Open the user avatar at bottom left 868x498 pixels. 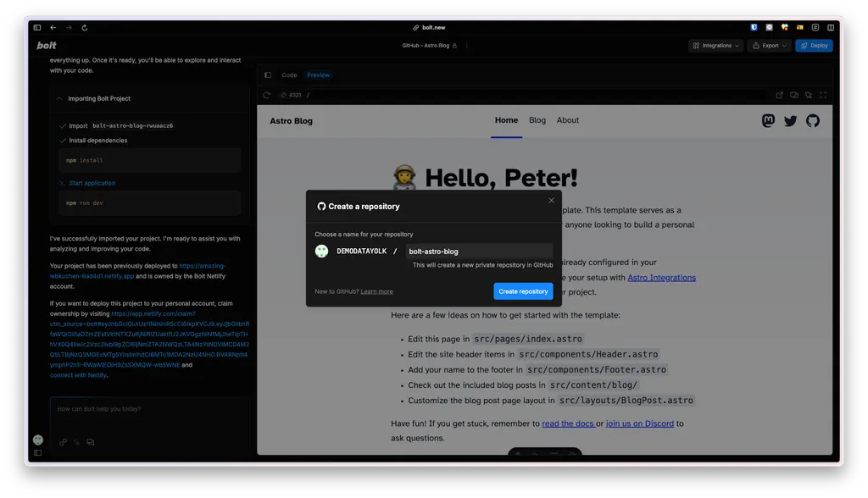click(37, 440)
